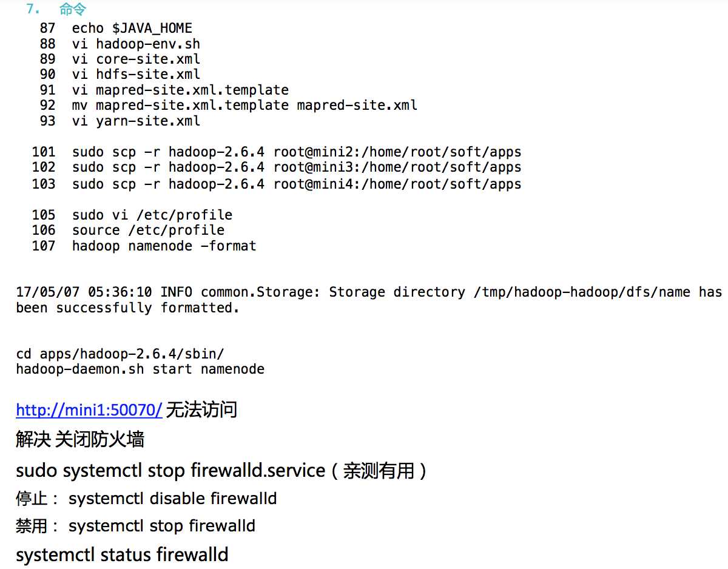The image size is (728, 569).
Task: Click the line 'vi hdfs-site.xml'
Action: coord(136,75)
